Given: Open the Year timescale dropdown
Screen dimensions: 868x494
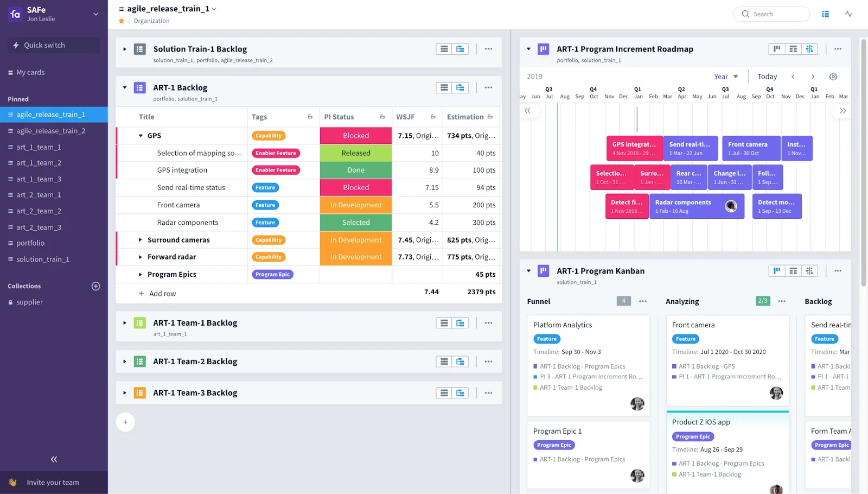Looking at the screenshot, I should click(x=726, y=77).
